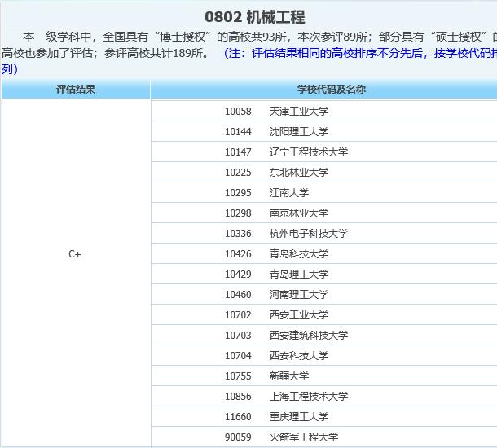The height and width of the screenshot is (448, 497).
Task: Select row 10702 西安工业大学
Action: click(x=324, y=314)
